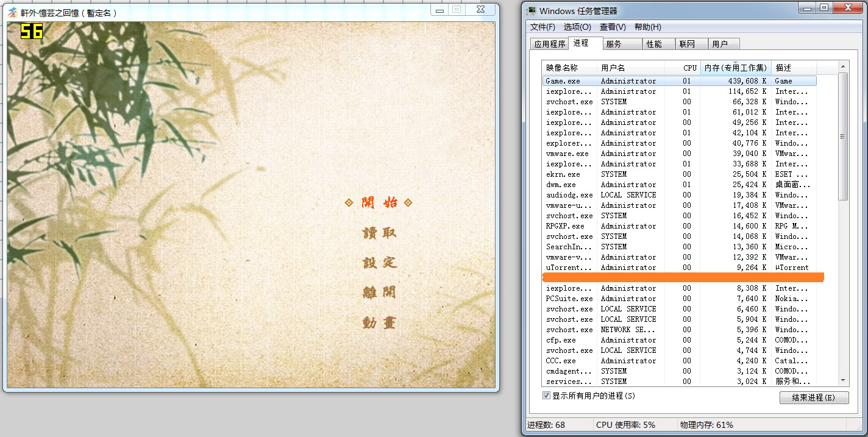Image resolution: width=868 pixels, height=437 pixels.
Task: Select the vmware-v... process row
Action: (679, 257)
